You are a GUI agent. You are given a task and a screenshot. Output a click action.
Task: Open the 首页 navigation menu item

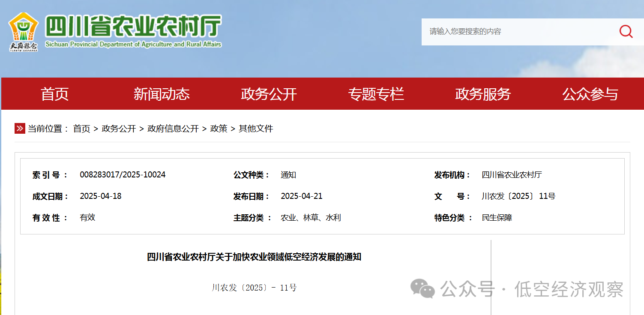pos(54,94)
